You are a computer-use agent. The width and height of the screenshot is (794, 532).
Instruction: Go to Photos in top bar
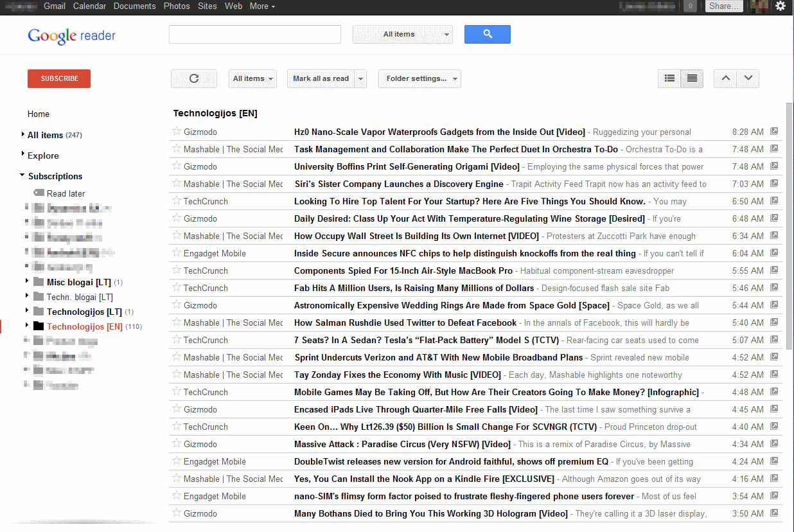[x=177, y=6]
